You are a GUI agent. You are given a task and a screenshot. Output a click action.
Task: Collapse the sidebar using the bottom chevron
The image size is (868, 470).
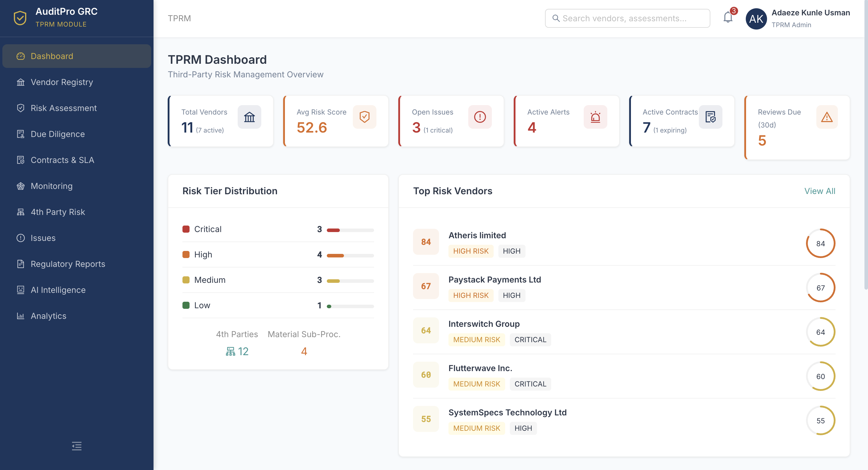tap(76, 446)
